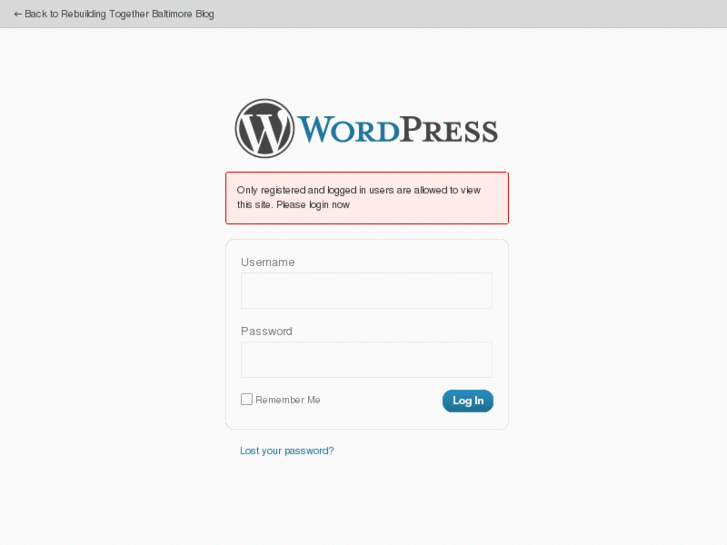Viewport: 727px width, 545px height.
Task: Focus the Username input field
Action: click(366, 291)
